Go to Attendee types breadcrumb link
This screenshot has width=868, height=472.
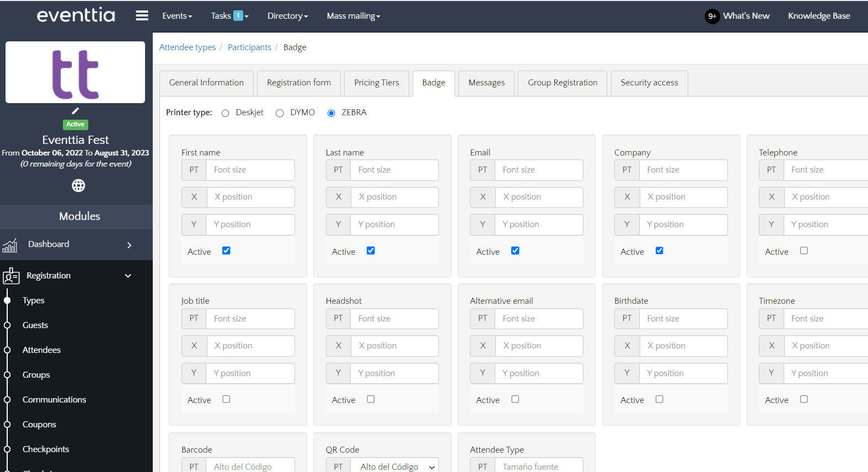[187, 47]
